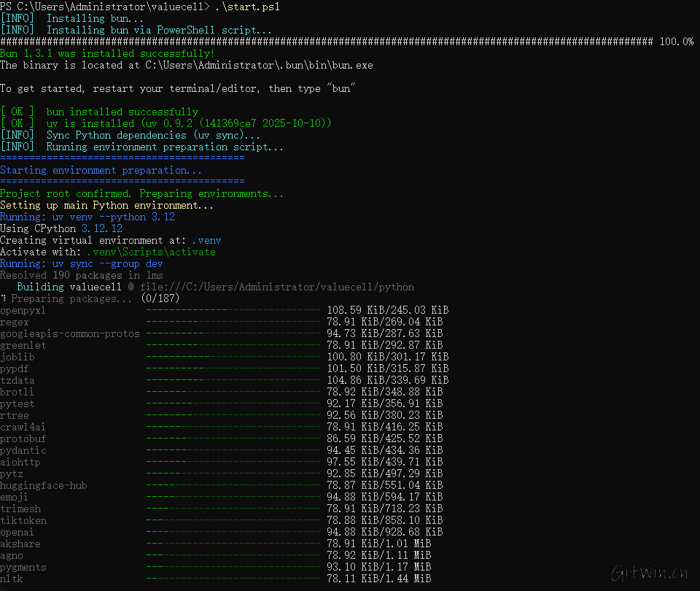Click the Gitwin.cn watermark
This screenshot has height=591, width=700.
tap(650, 571)
